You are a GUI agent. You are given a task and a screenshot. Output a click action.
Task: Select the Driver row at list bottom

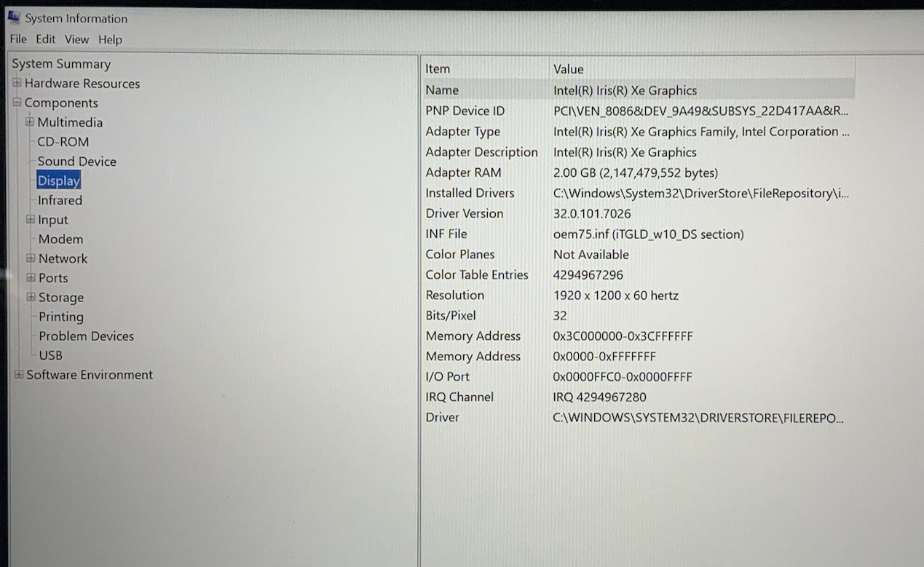coord(639,417)
